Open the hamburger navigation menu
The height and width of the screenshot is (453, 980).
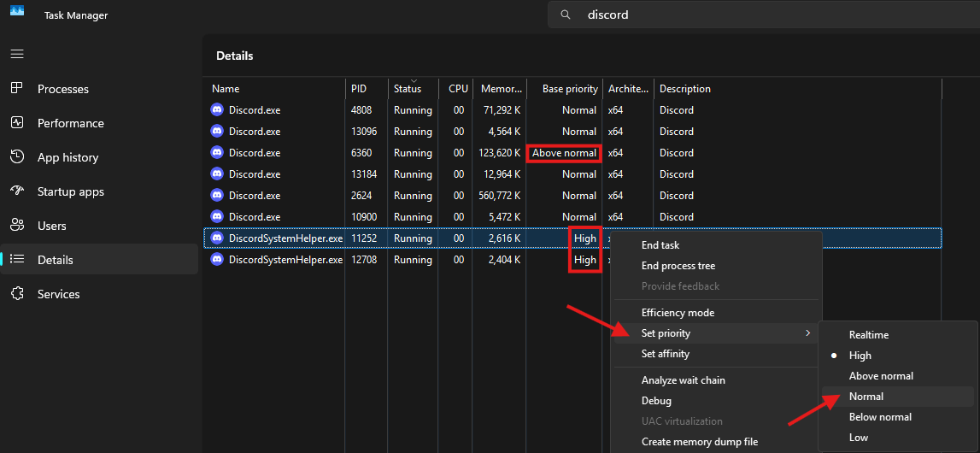click(17, 54)
